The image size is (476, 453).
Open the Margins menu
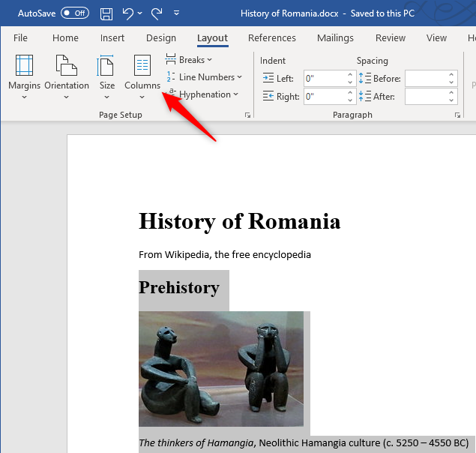(x=24, y=77)
